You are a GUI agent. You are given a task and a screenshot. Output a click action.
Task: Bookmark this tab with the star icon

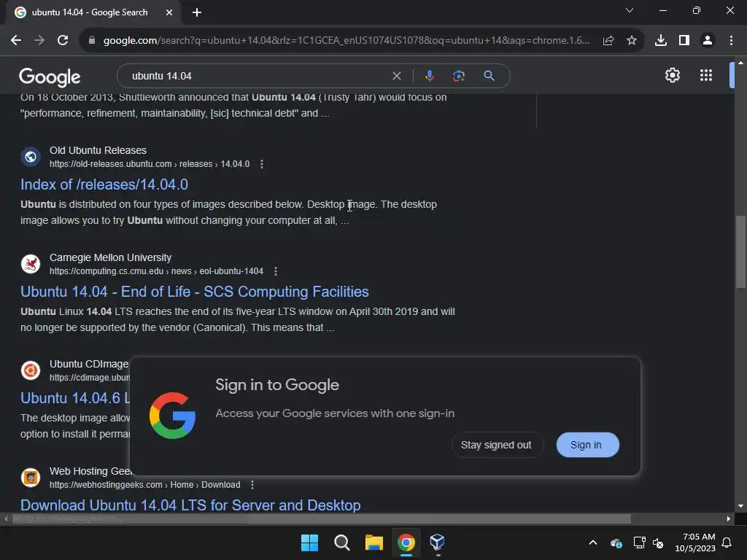click(631, 41)
